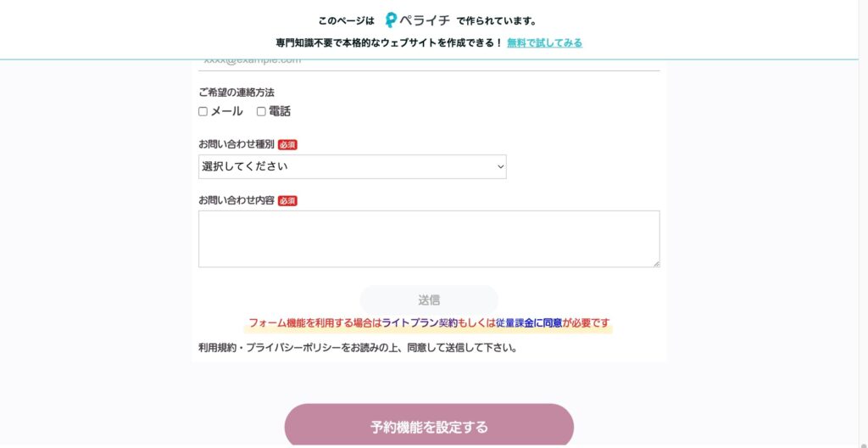Click the ペライチ logo icon

point(391,20)
